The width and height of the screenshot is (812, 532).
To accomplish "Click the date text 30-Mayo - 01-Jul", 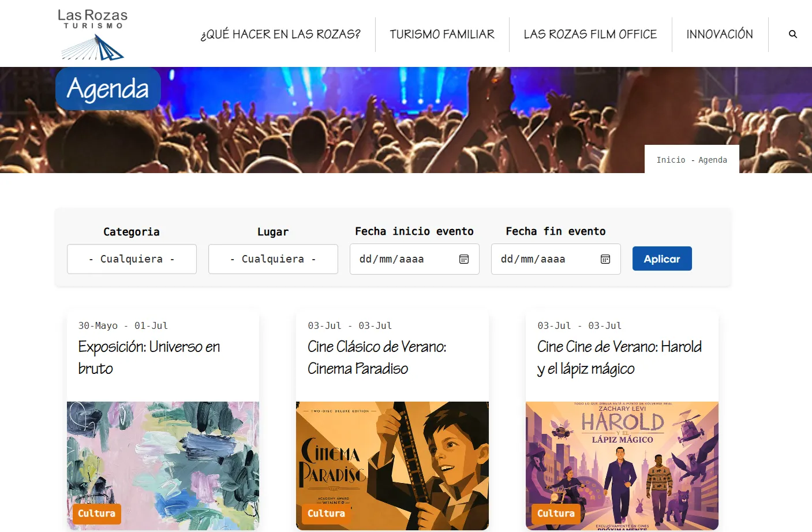I will (x=123, y=325).
